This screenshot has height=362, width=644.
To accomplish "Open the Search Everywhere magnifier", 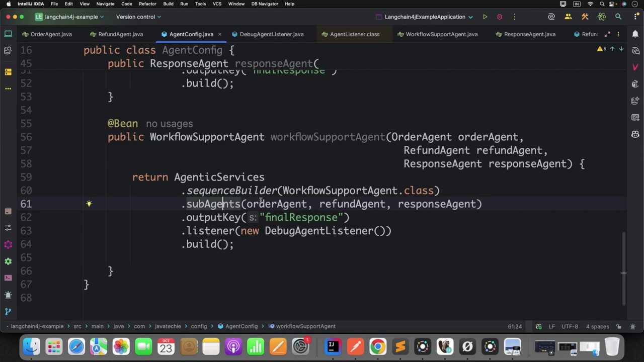I will pyautogui.click(x=618, y=17).
